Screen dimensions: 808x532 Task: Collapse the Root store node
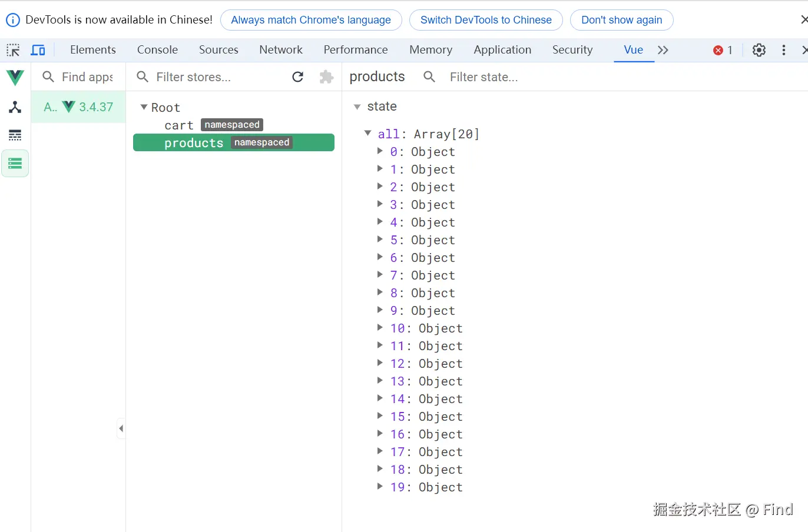click(144, 107)
